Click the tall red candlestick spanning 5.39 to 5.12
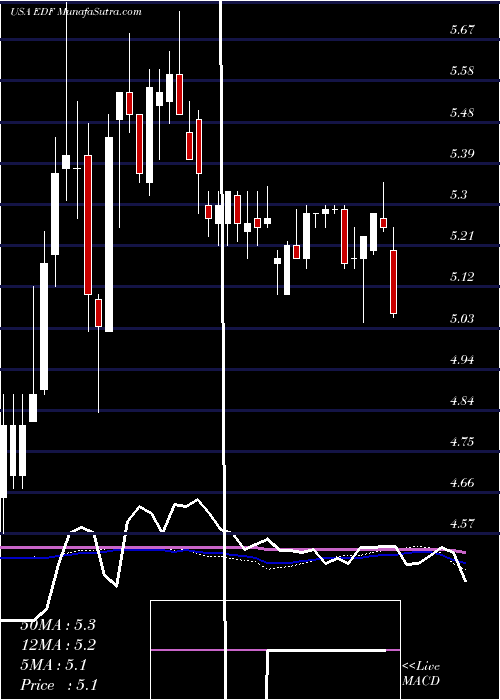Screen dimensions: 500x700 point(88,225)
